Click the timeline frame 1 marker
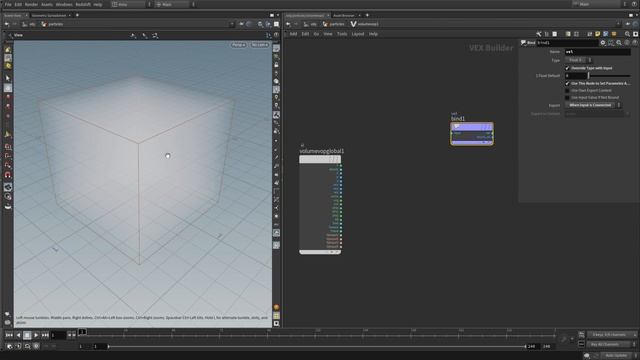 coord(82,332)
